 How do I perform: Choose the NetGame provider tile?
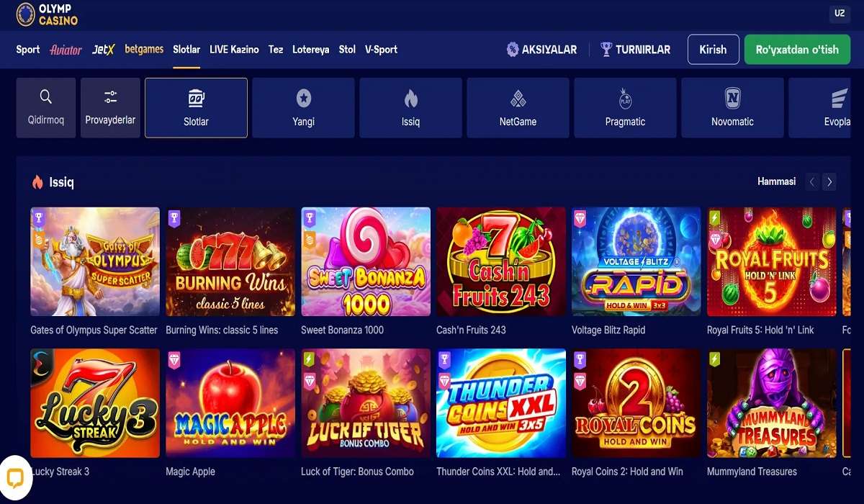tap(518, 108)
